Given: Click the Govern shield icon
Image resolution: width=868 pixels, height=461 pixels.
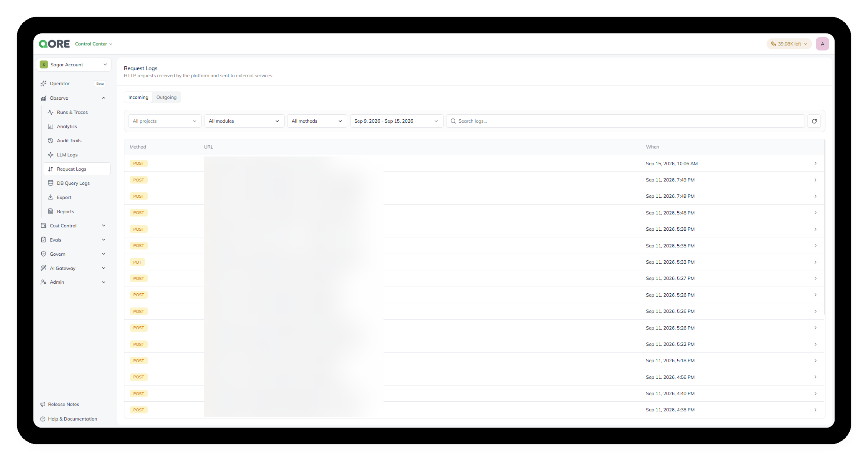Looking at the screenshot, I should (x=43, y=254).
